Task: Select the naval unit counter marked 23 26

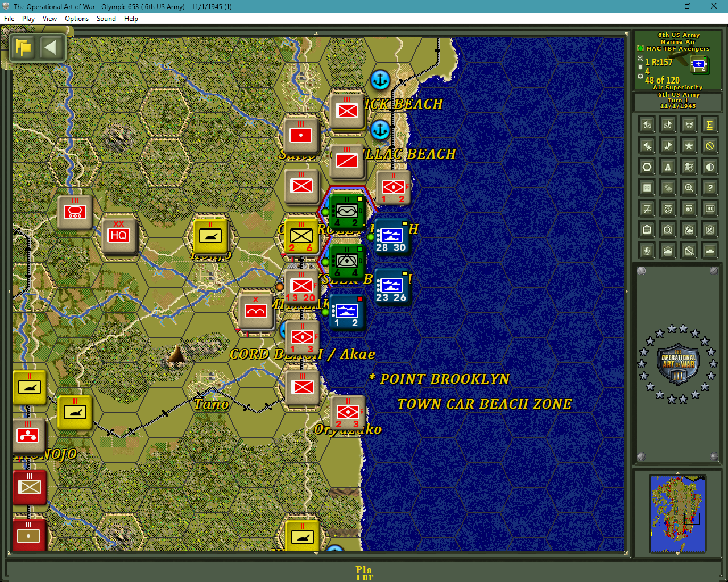Action: pos(391,287)
